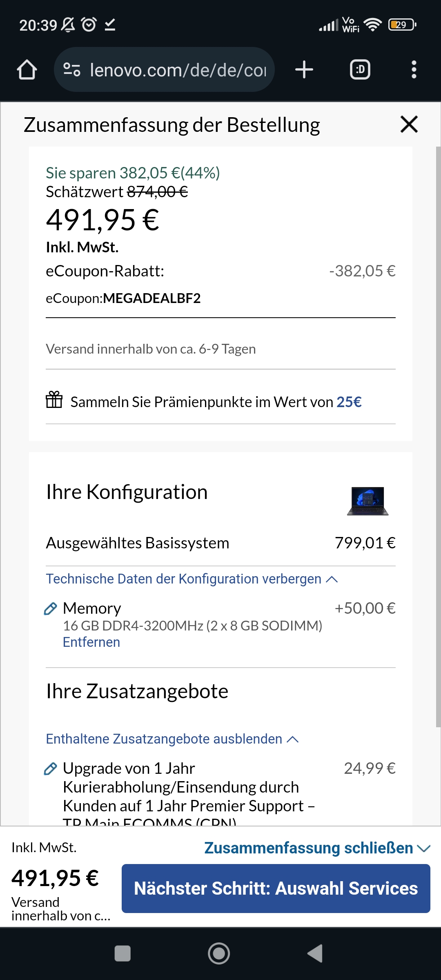Tap the pencil icon next to Memory

(51, 608)
